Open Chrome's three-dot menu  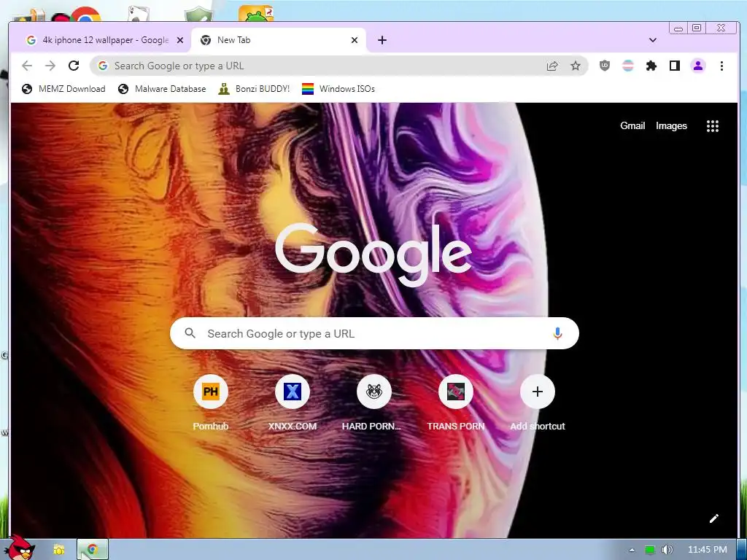pyautogui.click(x=721, y=66)
